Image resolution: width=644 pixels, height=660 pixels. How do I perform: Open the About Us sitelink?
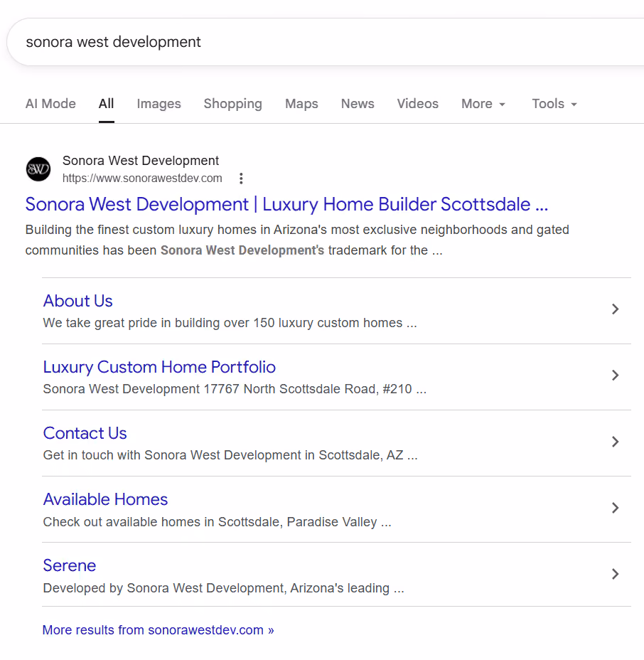pyautogui.click(x=77, y=301)
